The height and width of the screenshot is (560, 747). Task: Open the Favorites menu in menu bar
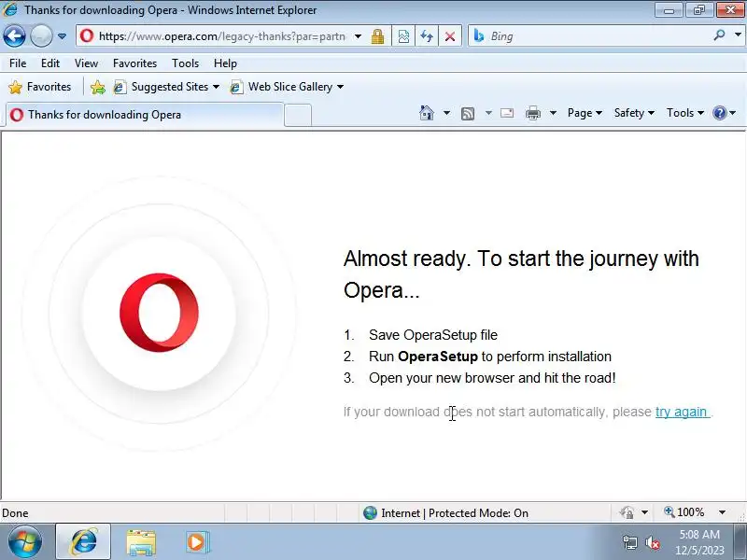pos(134,63)
